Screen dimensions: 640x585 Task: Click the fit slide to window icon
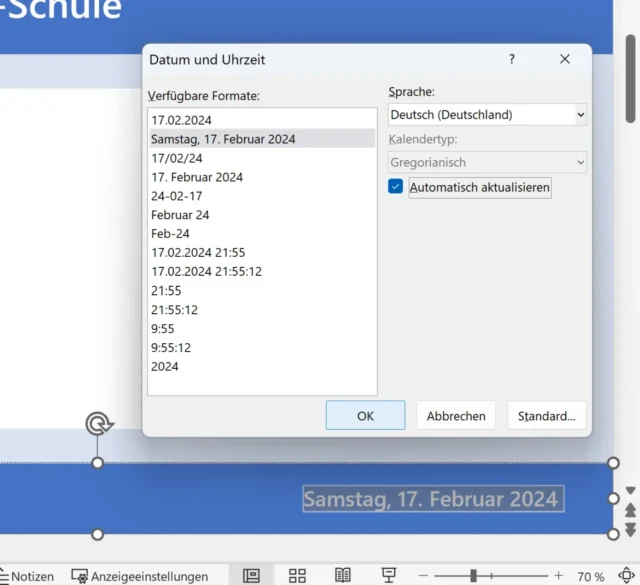click(x=626, y=576)
